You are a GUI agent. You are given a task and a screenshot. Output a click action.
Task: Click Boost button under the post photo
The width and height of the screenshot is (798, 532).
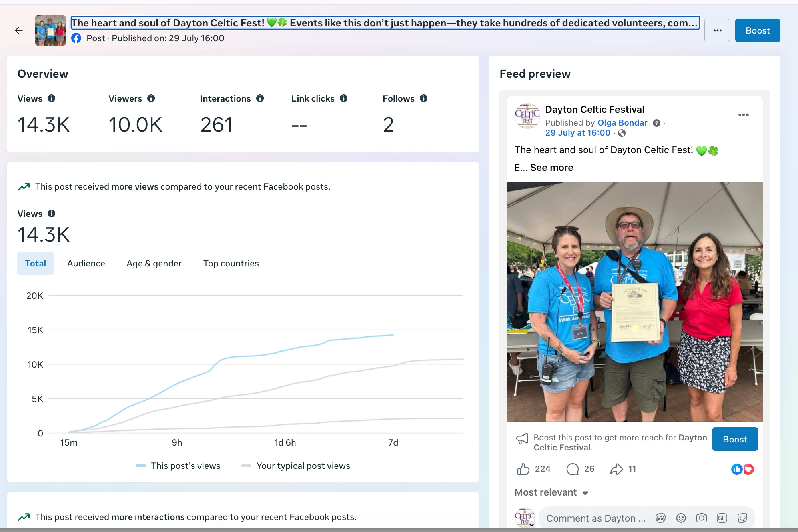(735, 439)
